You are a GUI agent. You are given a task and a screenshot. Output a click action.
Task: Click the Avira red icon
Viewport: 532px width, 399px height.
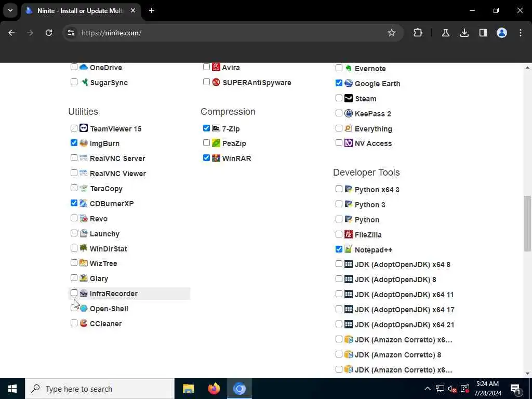pyautogui.click(x=216, y=67)
